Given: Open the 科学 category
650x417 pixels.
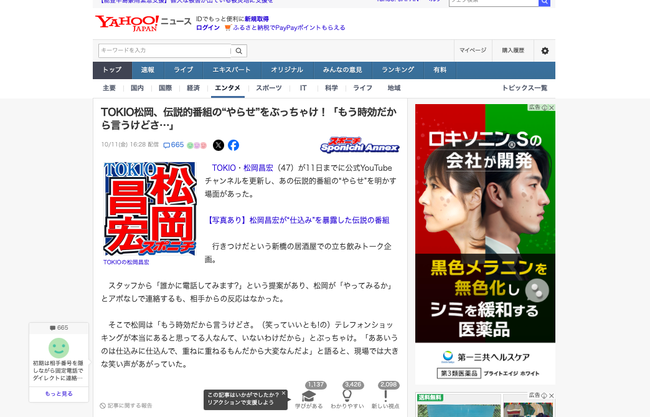Looking at the screenshot, I should (x=331, y=88).
